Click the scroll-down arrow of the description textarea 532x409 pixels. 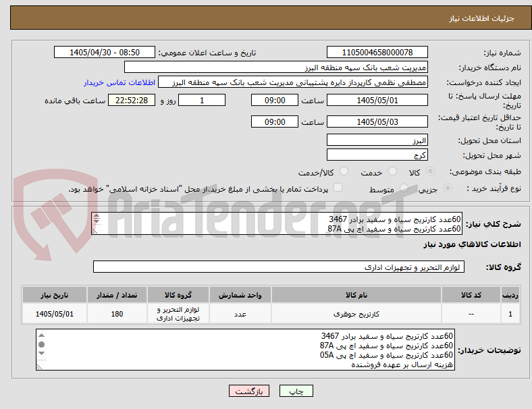97,221
